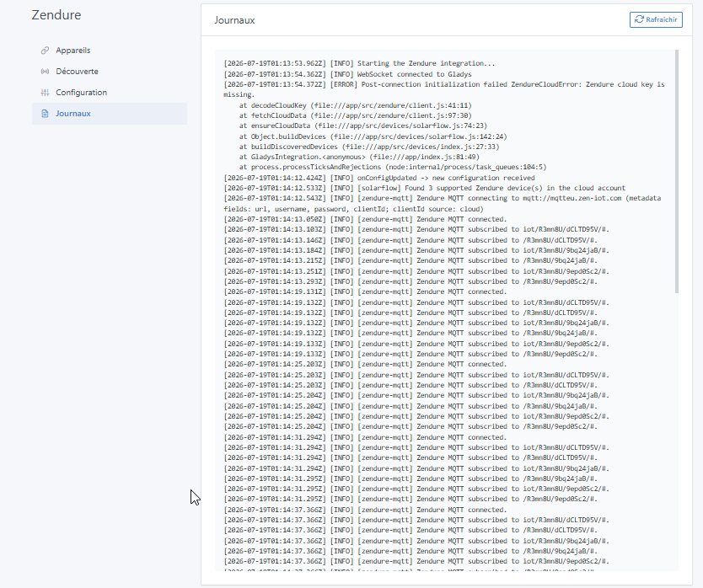Click stack trace line 'at decodeCloudKey'
703x588 pixels.
pyautogui.click(x=355, y=105)
